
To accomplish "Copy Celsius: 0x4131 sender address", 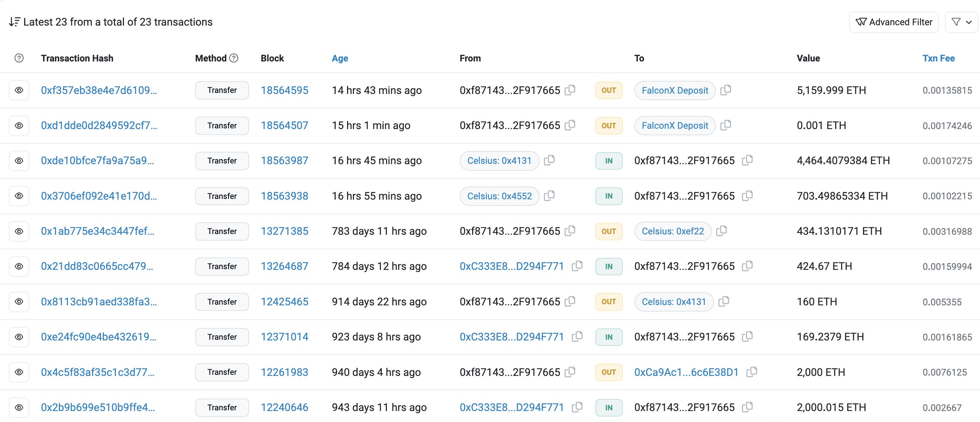I will [x=549, y=160].
